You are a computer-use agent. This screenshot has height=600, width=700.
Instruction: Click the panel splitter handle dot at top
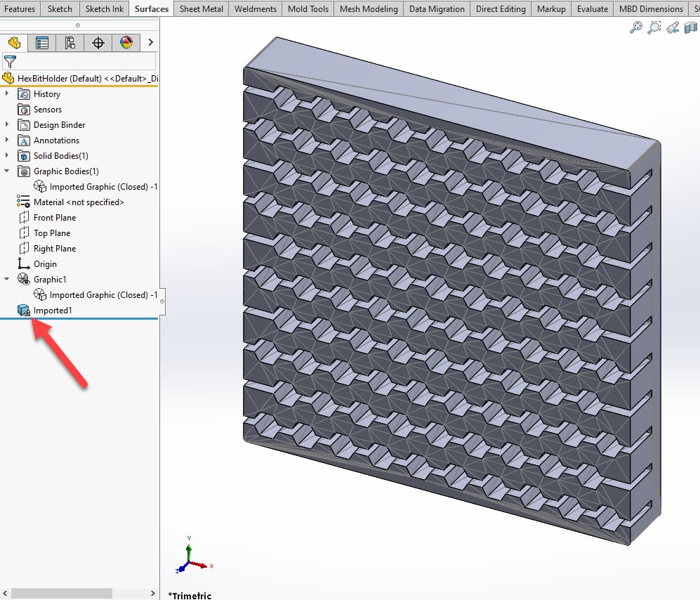[78, 25]
